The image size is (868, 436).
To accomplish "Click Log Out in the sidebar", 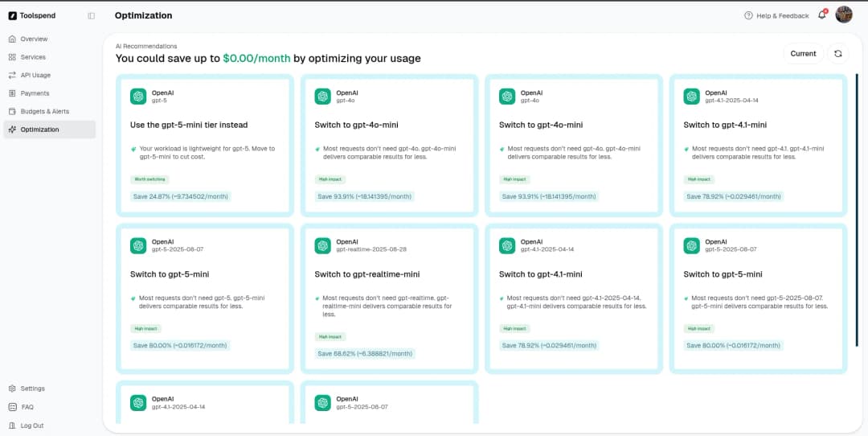I will tap(32, 426).
